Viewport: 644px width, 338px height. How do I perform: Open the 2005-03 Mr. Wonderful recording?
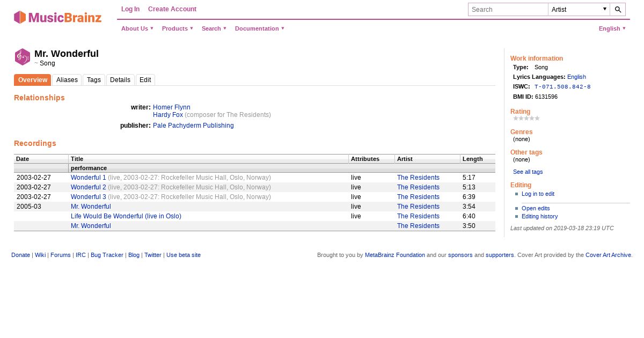91,207
